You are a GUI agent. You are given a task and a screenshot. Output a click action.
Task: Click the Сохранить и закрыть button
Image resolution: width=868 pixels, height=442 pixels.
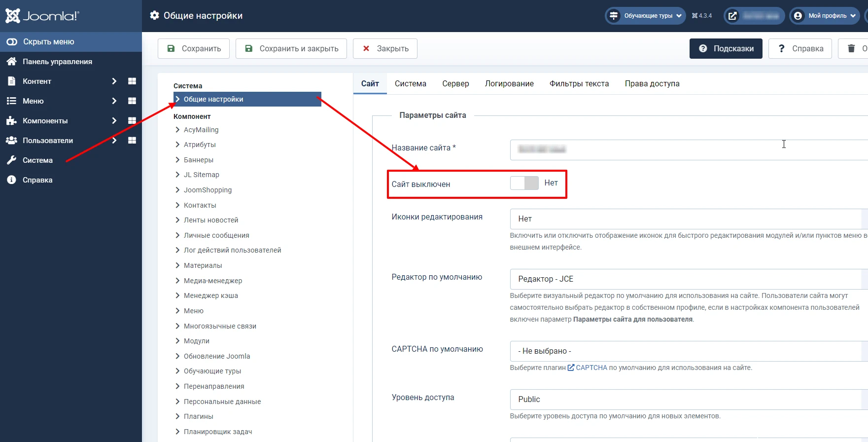[291, 48]
